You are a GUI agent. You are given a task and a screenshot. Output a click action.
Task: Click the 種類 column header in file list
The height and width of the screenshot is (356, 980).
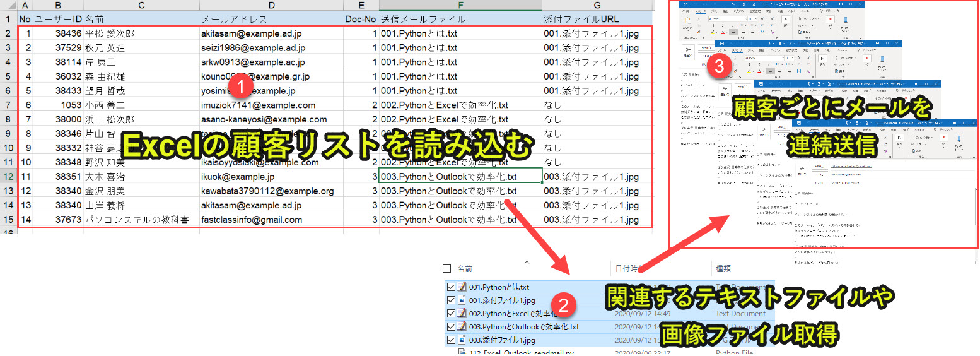click(723, 268)
